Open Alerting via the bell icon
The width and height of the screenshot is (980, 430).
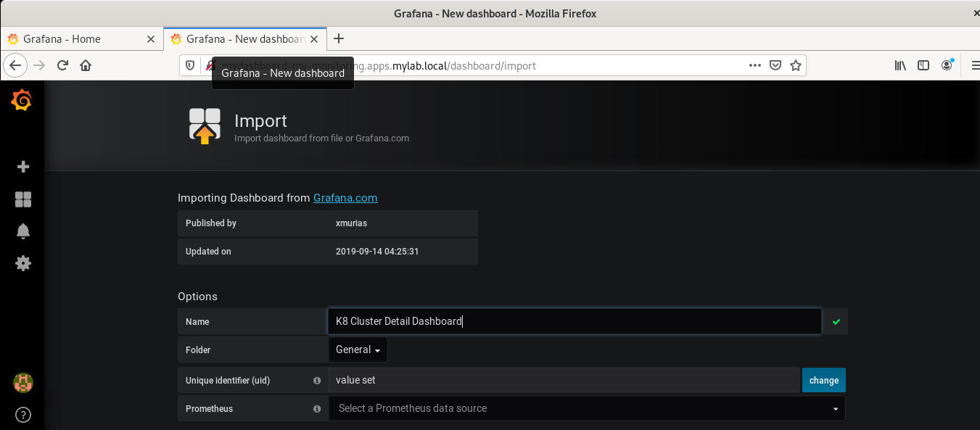coord(22,231)
